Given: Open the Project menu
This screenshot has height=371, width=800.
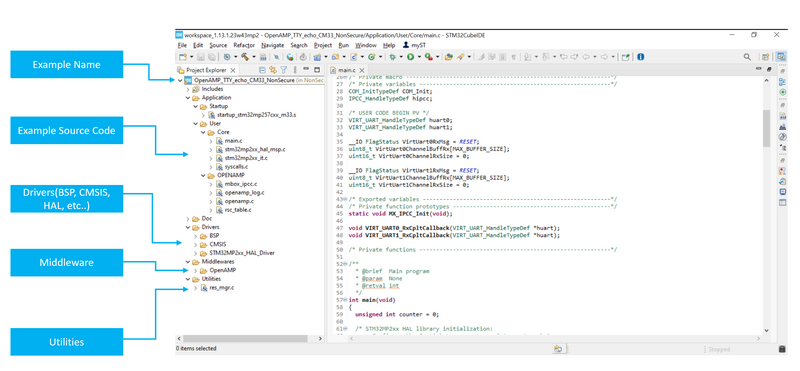Looking at the screenshot, I should click(x=323, y=45).
